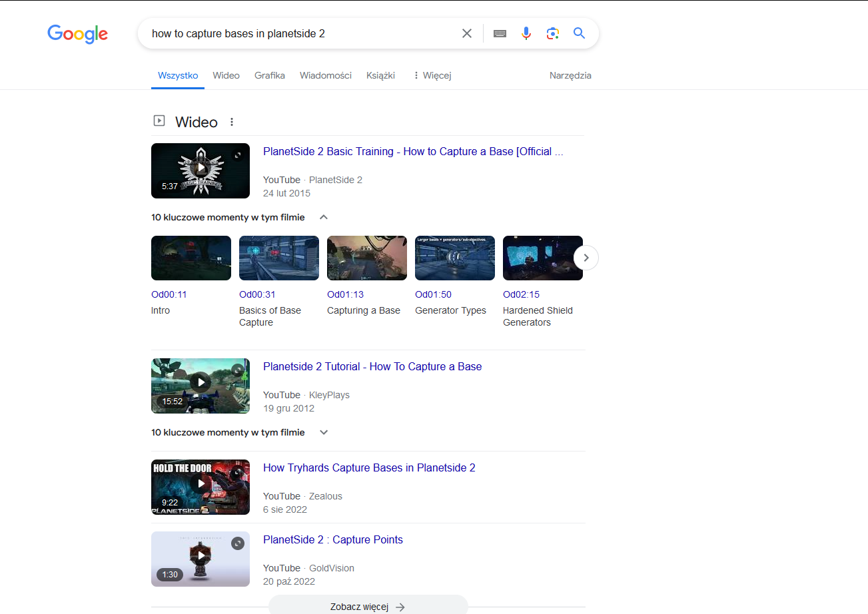The height and width of the screenshot is (614, 868).
Task: Click video icon beside Wideo heading
Action: point(159,121)
